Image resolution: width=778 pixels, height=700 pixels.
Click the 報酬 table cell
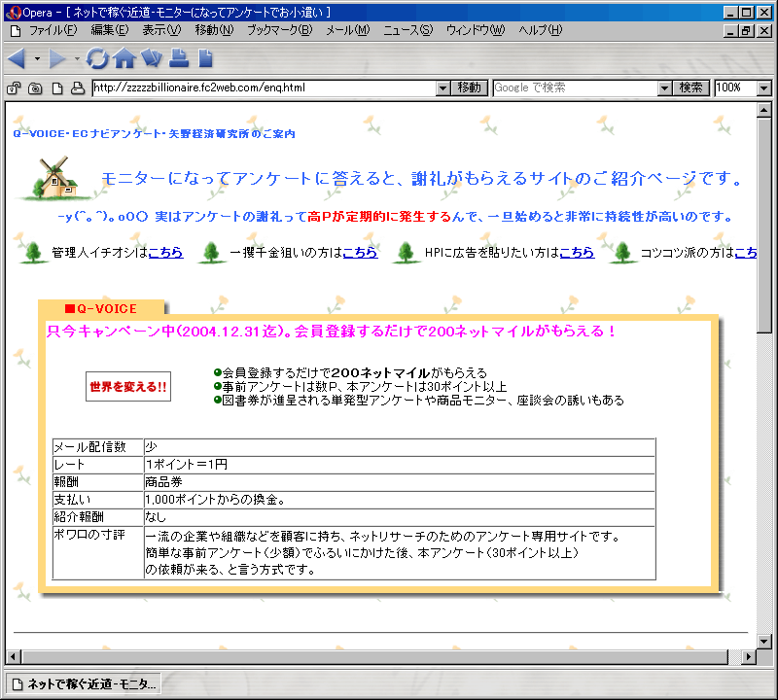pyautogui.click(x=98, y=482)
